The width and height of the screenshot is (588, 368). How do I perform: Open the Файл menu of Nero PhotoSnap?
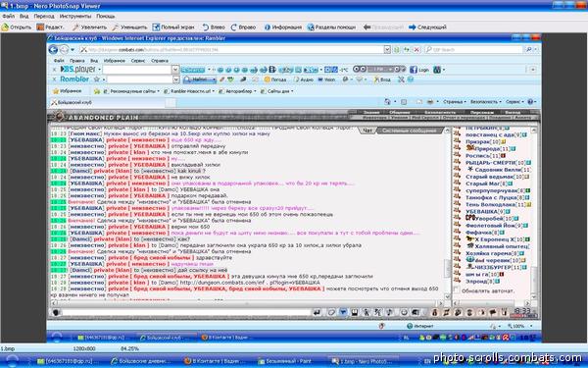pos(8,16)
